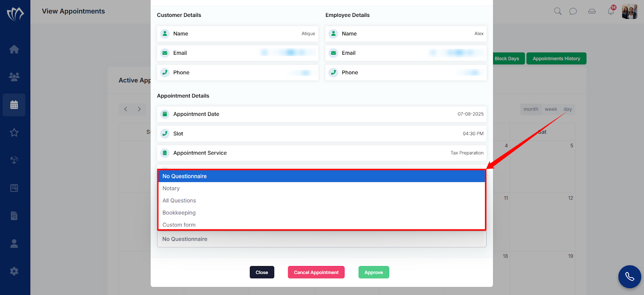
Task: Click the employee Name person icon
Action: pos(333,34)
